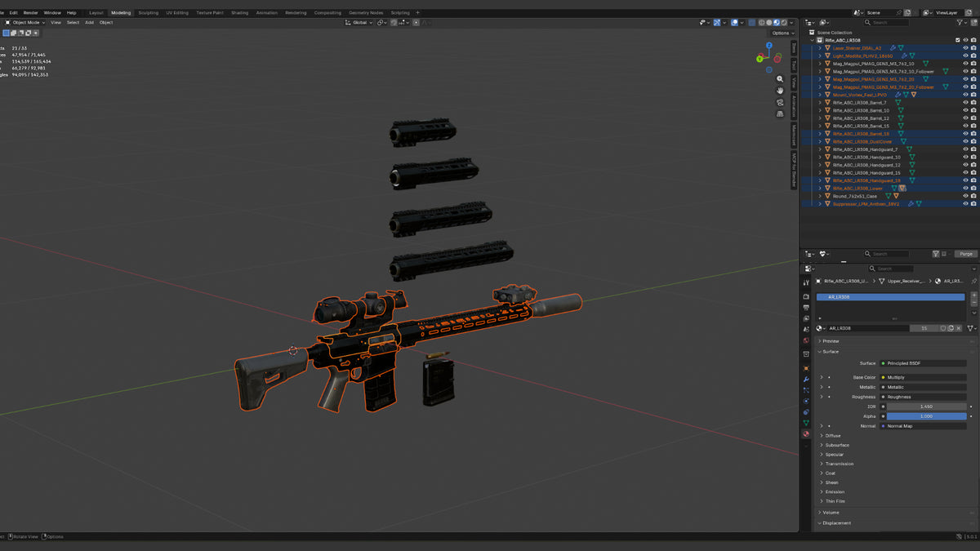Screen dimensions: 980x551
Task: Click the magnet snapping icon in header
Action: [x=393, y=23]
